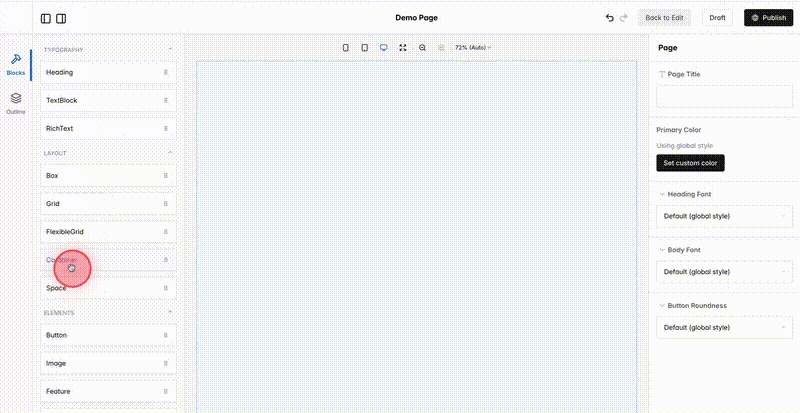Open the Outline tab in sidebar
This screenshot has height=413, width=800.
coord(16,104)
